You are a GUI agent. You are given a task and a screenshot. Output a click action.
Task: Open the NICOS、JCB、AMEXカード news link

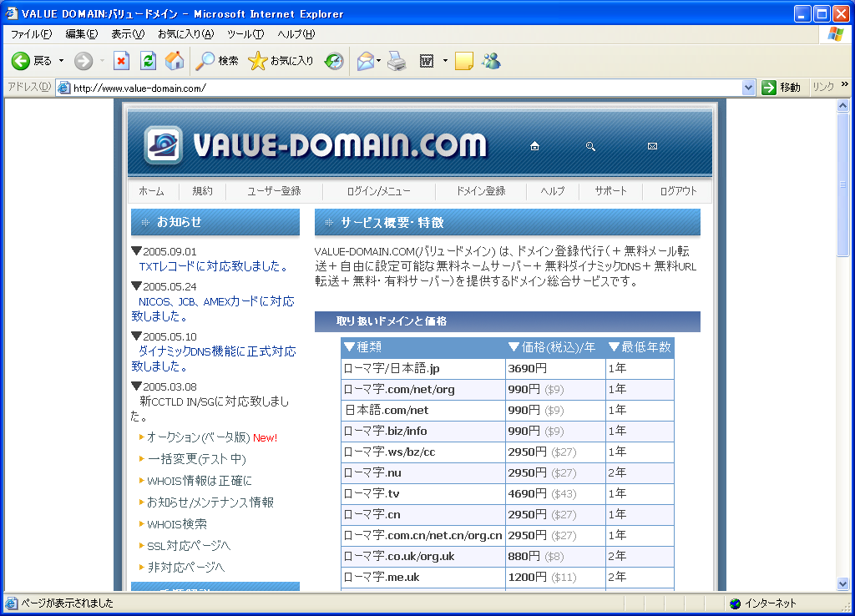(x=213, y=309)
